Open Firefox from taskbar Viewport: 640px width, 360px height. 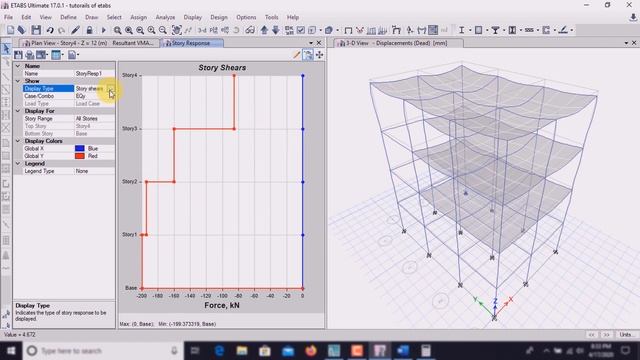[x=311, y=351]
